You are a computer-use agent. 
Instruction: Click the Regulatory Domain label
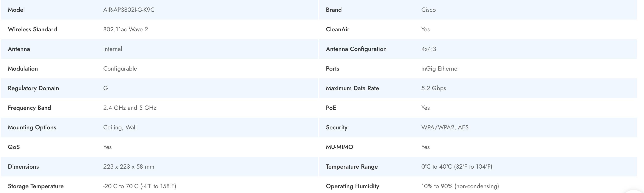tap(33, 88)
